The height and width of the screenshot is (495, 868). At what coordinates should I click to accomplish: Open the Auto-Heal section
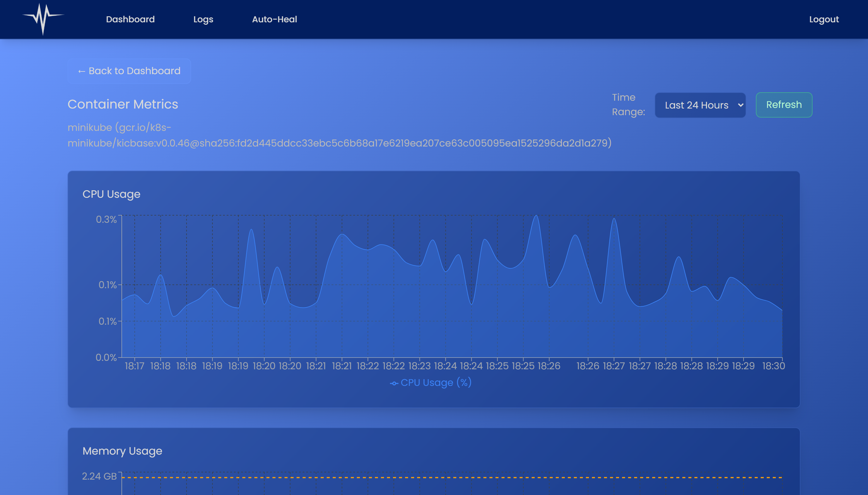click(274, 19)
